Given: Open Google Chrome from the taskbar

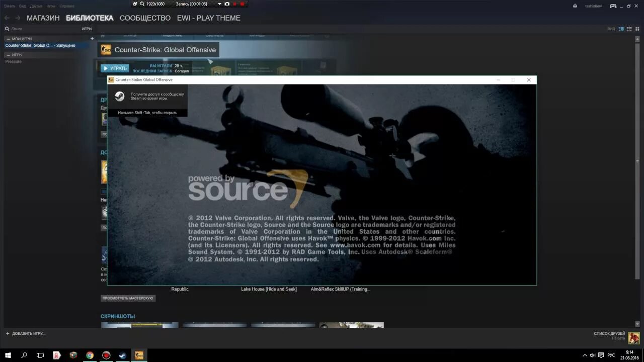Looking at the screenshot, I should [x=90, y=355].
